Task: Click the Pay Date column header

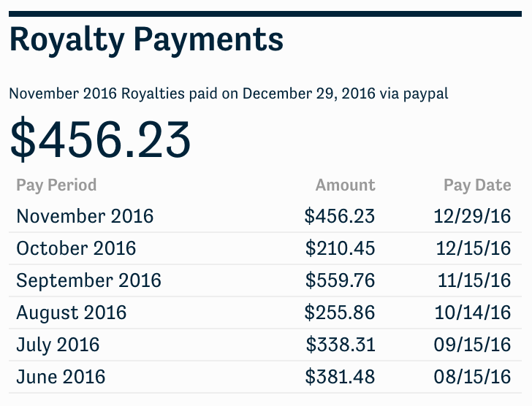Action: point(477,185)
